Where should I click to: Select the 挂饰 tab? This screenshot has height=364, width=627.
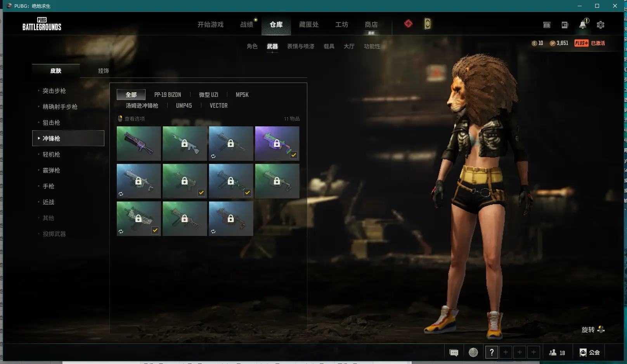(x=104, y=71)
